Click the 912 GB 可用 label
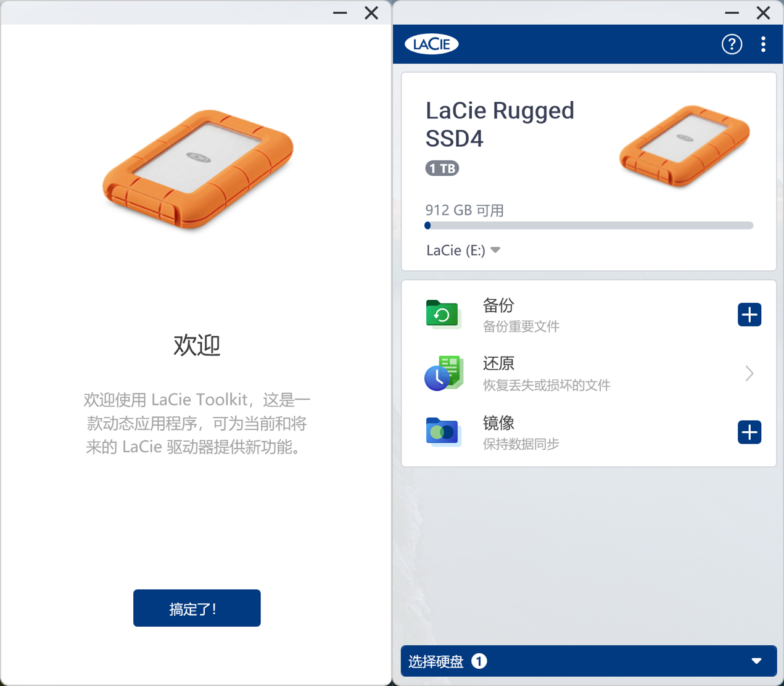Viewport: 784px width, 686px height. pyautogui.click(x=464, y=210)
